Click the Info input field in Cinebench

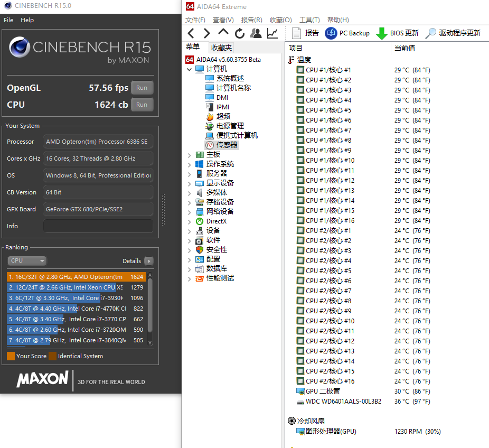coord(98,226)
